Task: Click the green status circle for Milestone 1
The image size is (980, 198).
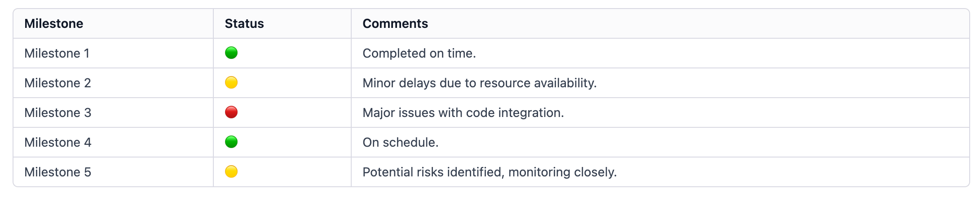Action: [231, 53]
